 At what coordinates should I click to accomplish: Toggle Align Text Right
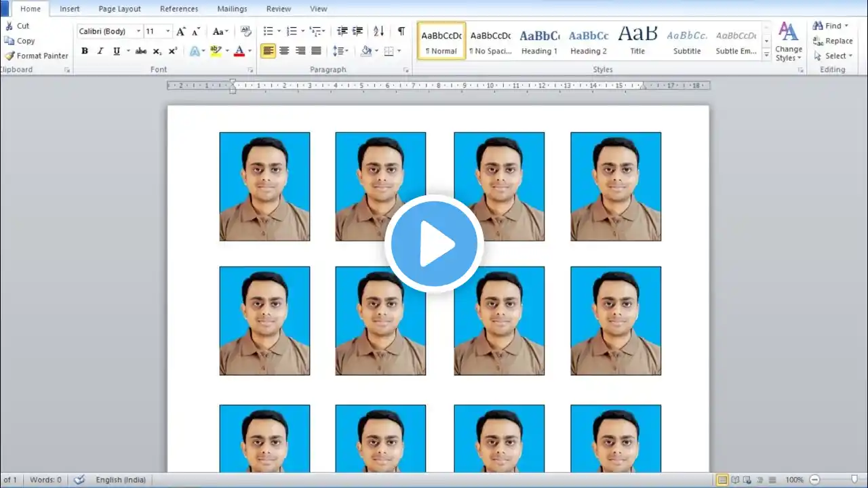(300, 51)
